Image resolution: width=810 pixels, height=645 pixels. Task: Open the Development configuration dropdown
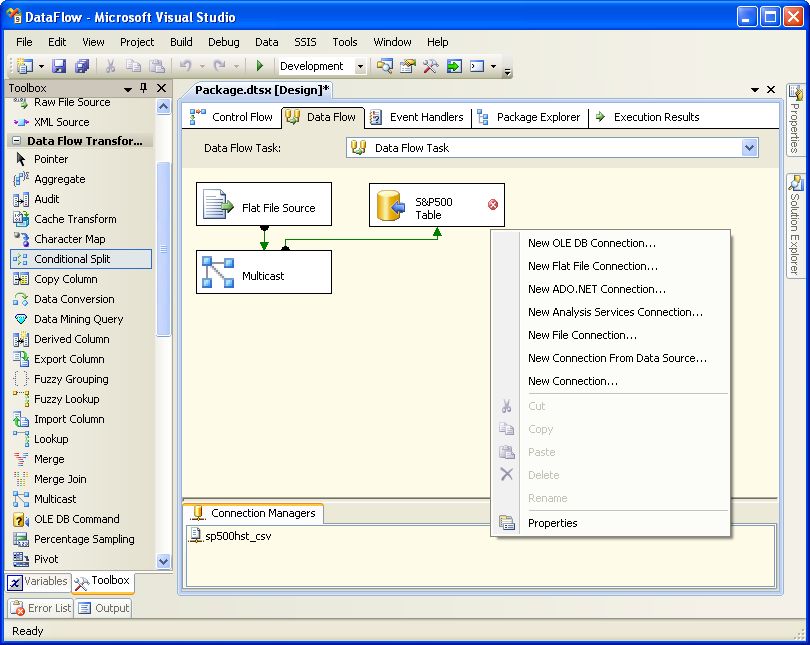(x=360, y=66)
